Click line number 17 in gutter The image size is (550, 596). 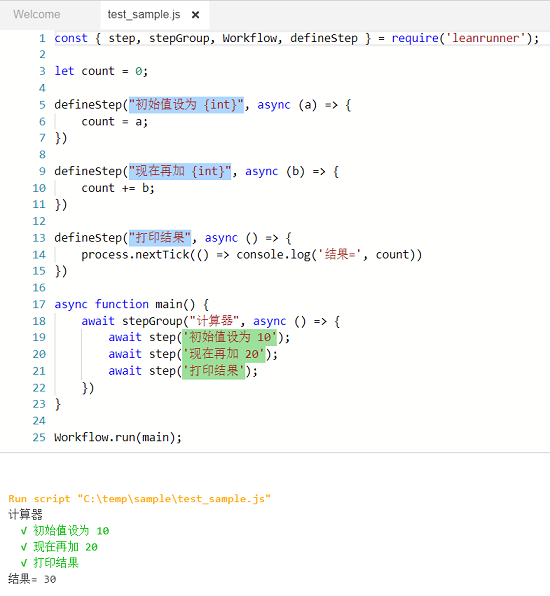(x=39, y=304)
